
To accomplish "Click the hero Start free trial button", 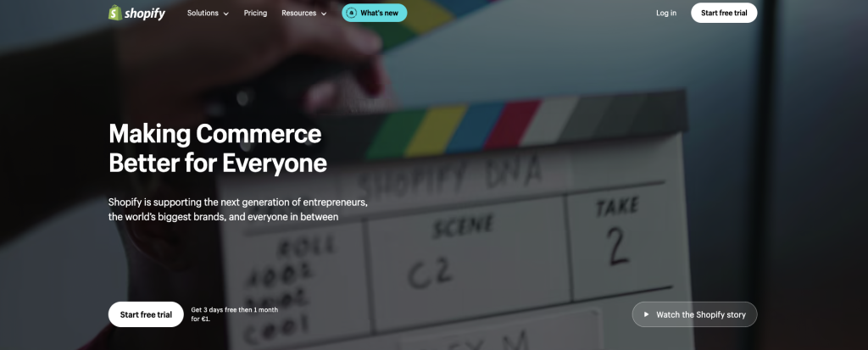I will [146, 314].
